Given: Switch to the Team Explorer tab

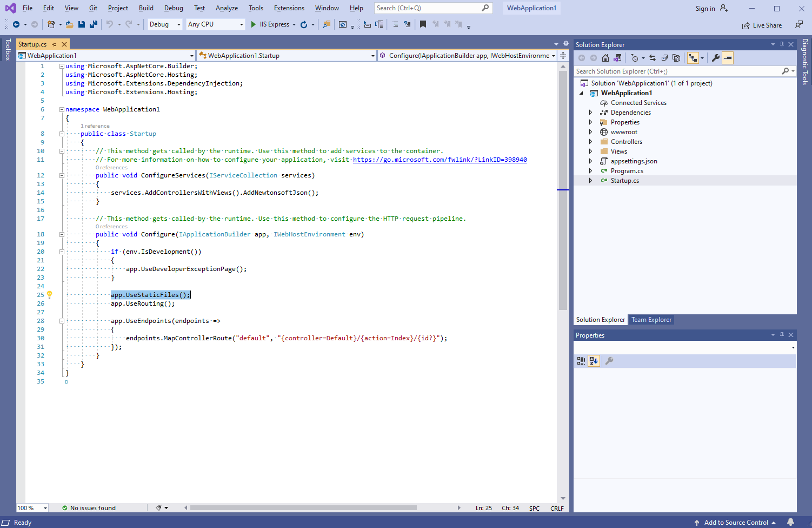Looking at the screenshot, I should (x=651, y=320).
